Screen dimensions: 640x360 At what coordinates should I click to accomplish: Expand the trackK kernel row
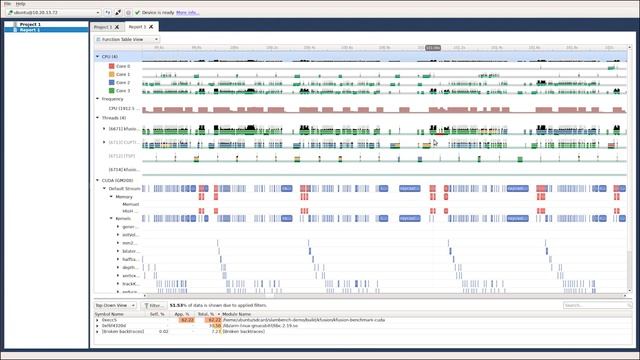point(118,284)
